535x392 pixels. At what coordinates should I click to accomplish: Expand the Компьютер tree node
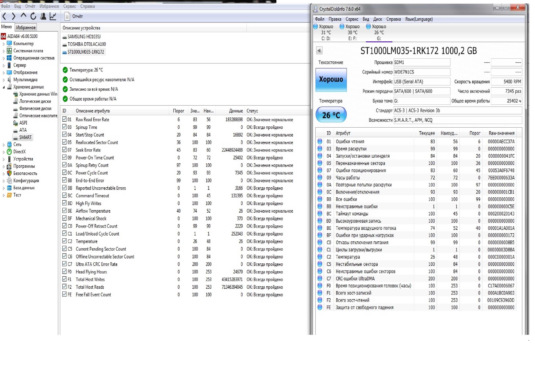pyautogui.click(x=4, y=44)
